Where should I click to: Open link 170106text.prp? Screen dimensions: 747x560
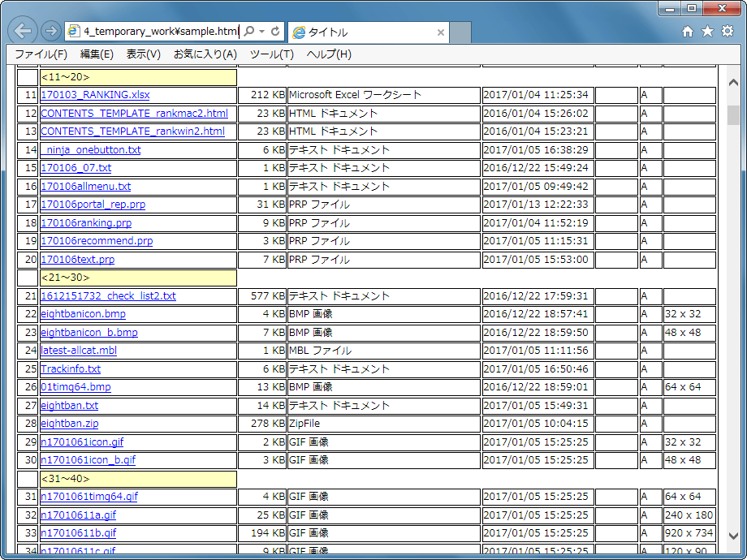tap(78, 260)
